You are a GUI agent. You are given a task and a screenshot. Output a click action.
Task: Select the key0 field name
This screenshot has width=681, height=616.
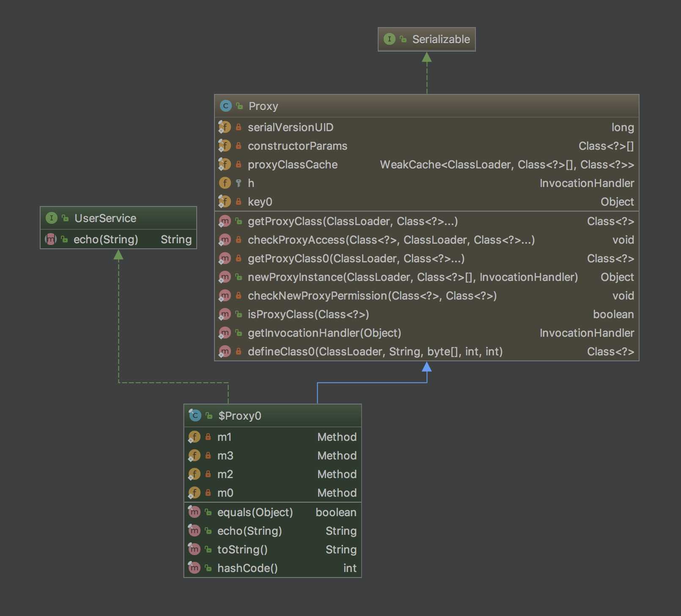pos(260,202)
